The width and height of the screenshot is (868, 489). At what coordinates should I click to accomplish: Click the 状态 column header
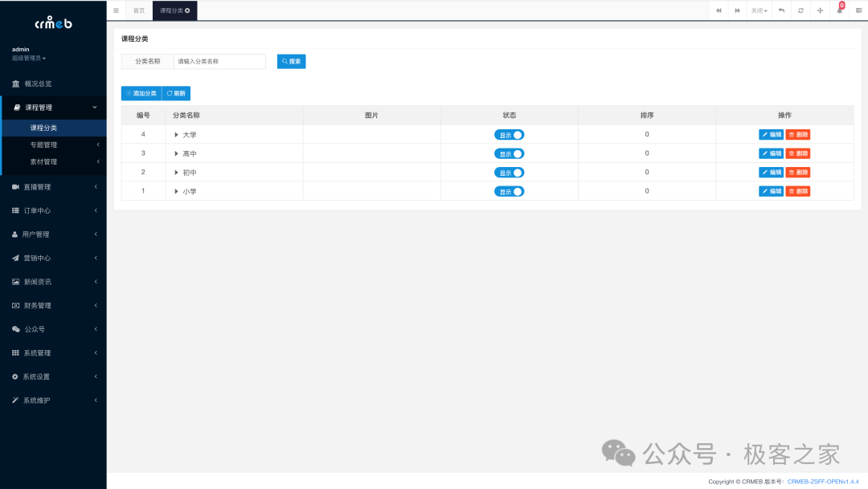click(510, 115)
